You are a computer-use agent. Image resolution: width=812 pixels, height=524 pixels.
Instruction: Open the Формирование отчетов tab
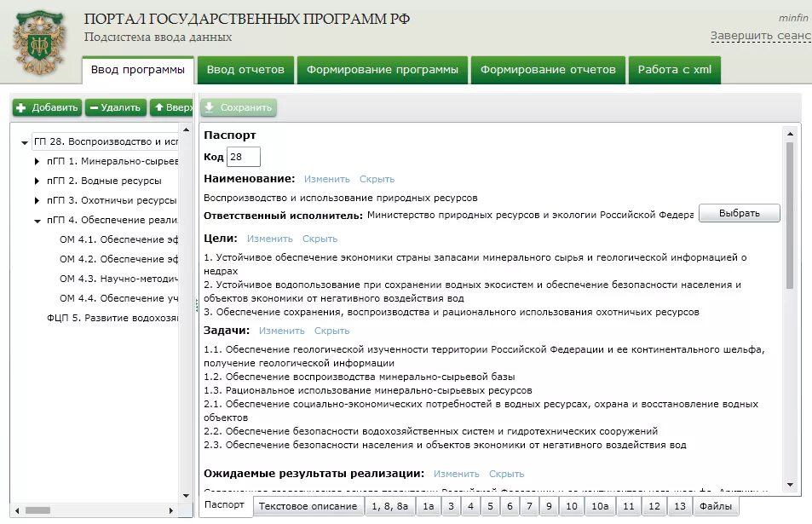[x=548, y=70]
